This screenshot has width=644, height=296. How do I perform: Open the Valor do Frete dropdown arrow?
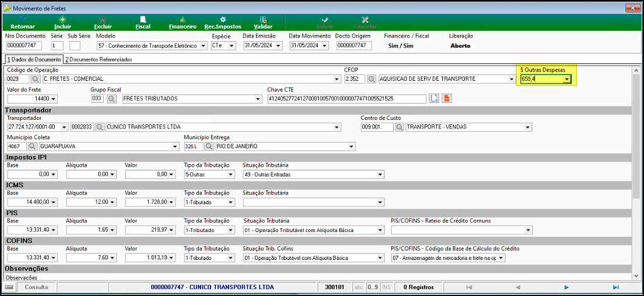pos(54,99)
